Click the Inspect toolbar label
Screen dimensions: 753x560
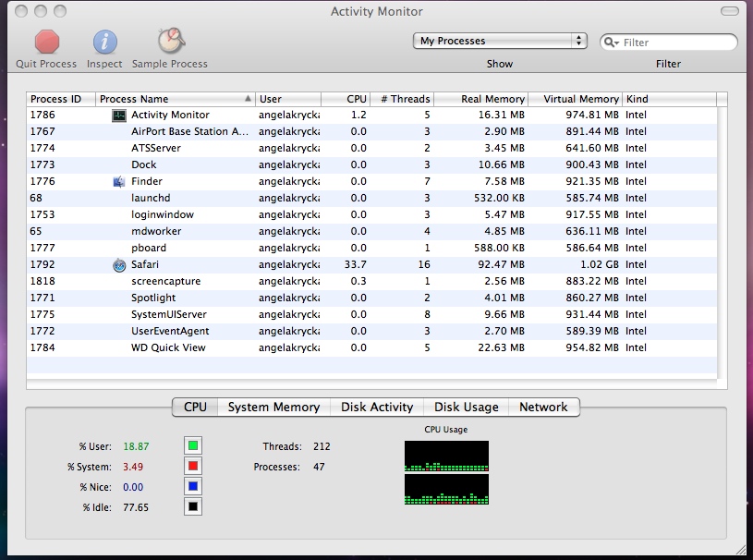coord(104,64)
